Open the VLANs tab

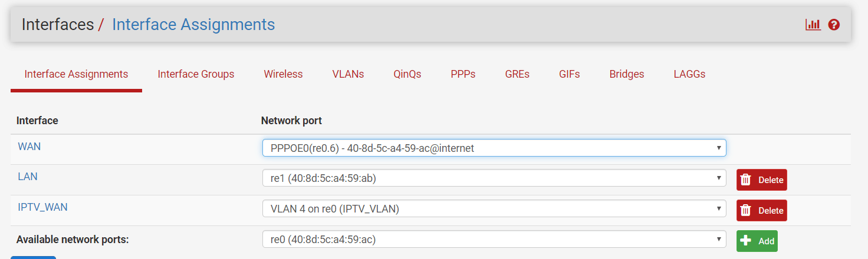click(348, 74)
